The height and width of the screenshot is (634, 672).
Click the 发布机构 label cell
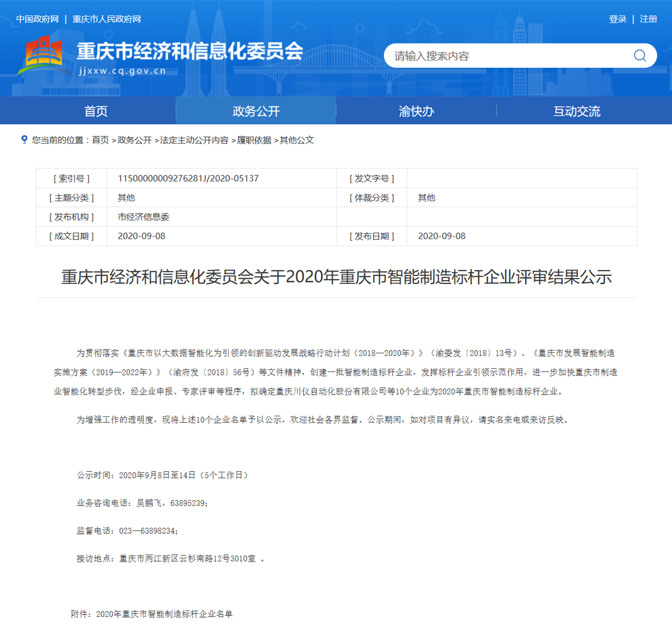click(x=72, y=217)
